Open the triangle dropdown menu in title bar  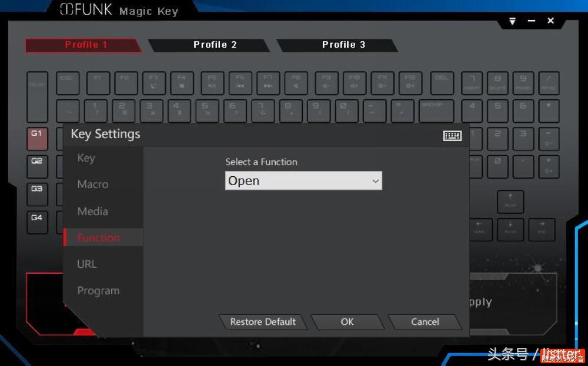tap(512, 21)
